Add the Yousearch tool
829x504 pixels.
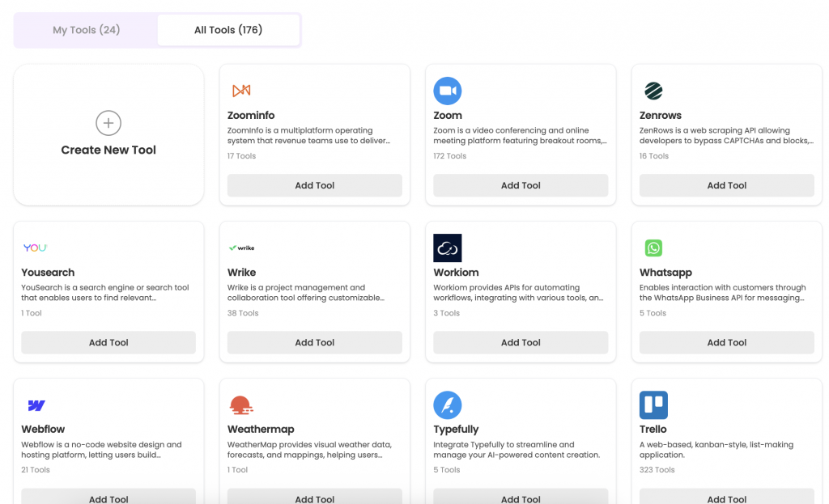coord(108,342)
